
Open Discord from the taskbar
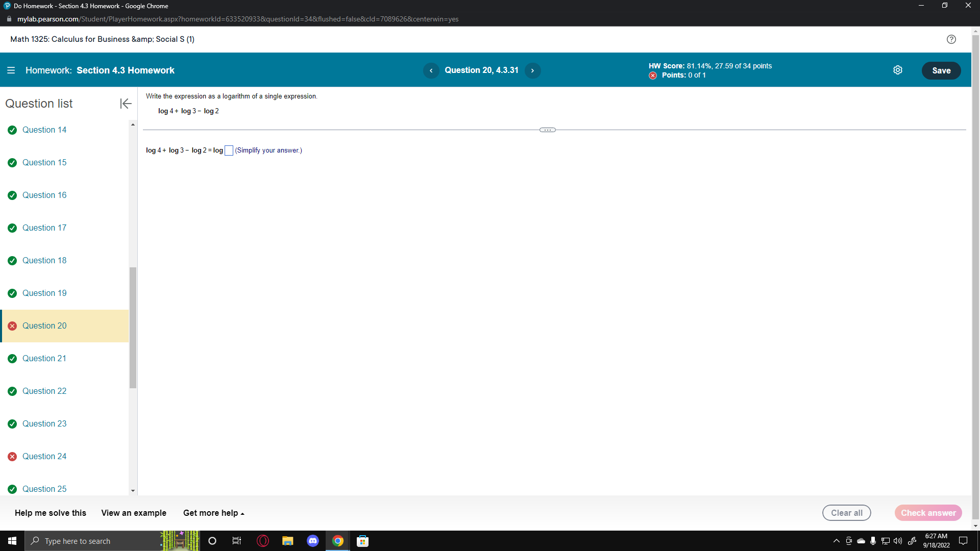(x=313, y=541)
